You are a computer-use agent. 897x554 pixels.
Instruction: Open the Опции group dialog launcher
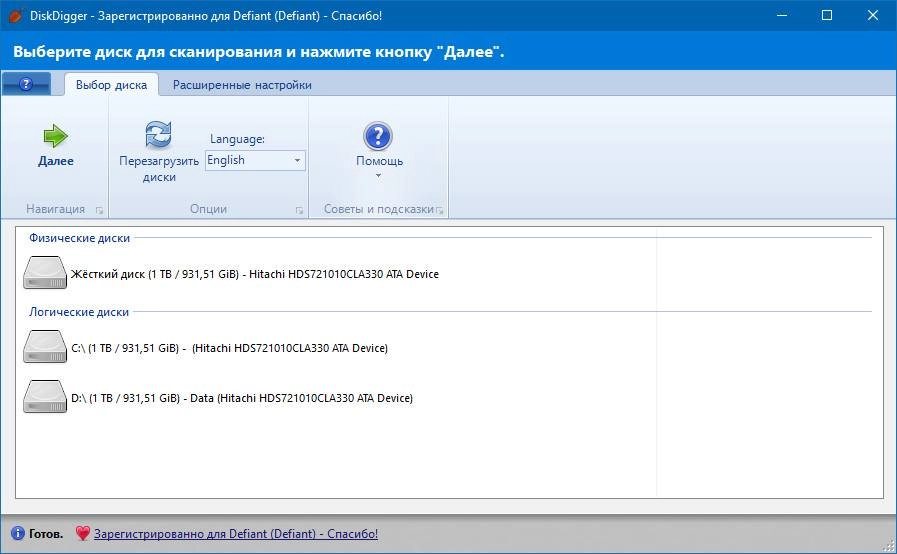[299, 210]
